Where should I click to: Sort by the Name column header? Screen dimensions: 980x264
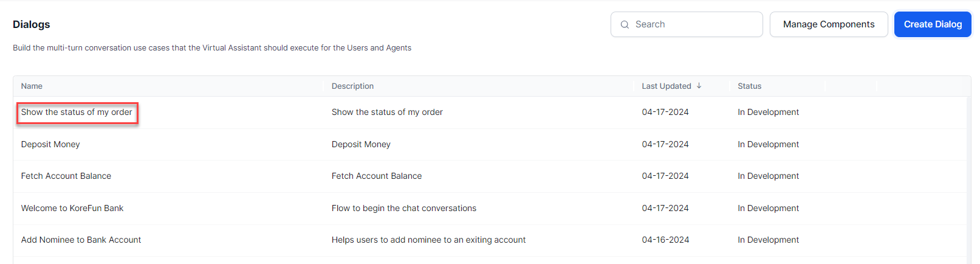(x=32, y=86)
